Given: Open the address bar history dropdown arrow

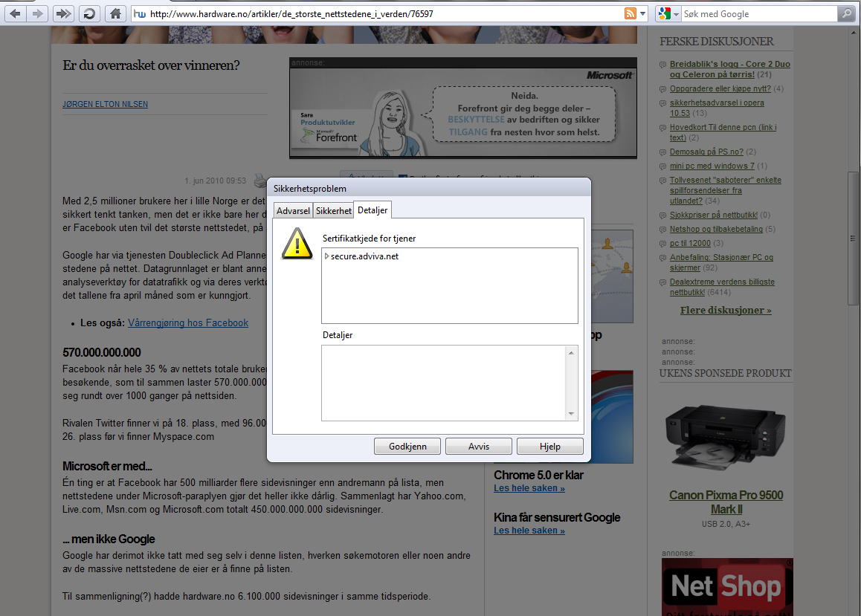Looking at the screenshot, I should point(643,13).
